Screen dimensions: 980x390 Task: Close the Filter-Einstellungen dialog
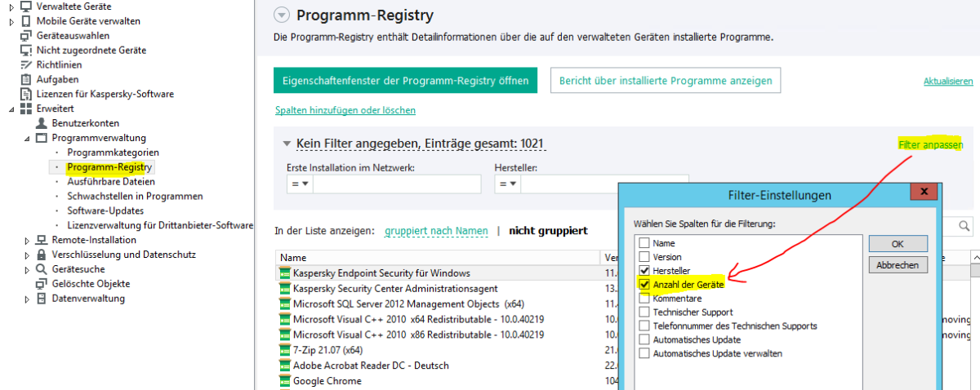coord(924,193)
